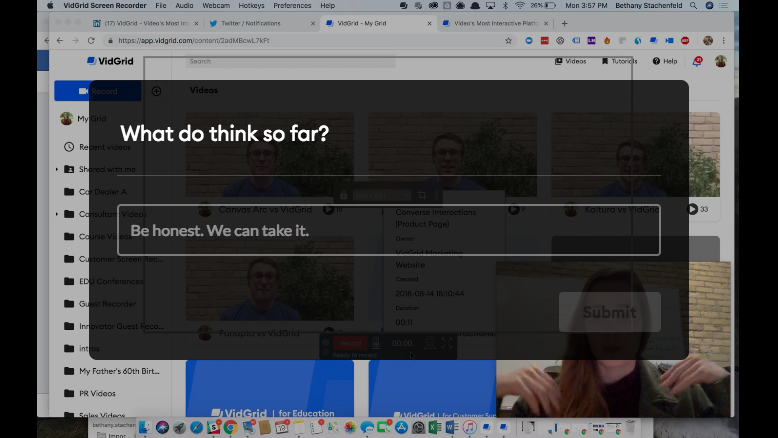Toggle the webcam icon in recorder bar
This screenshot has width=778, height=438.
430,343
